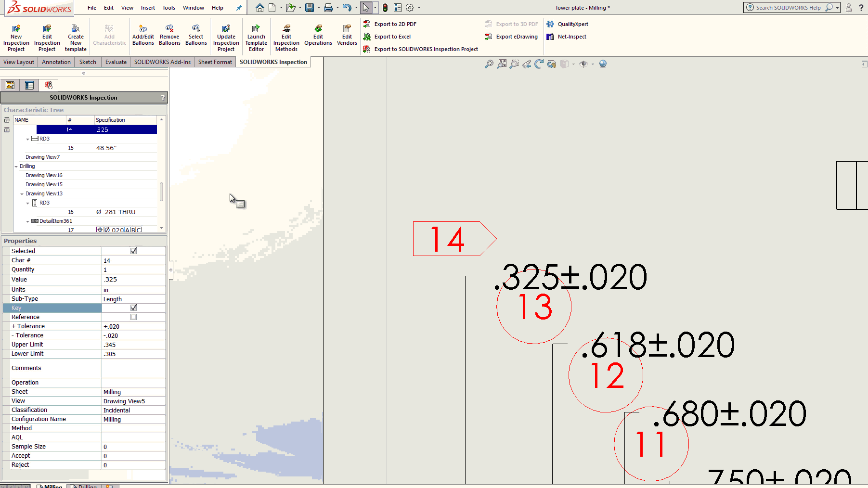The width and height of the screenshot is (868, 488).
Task: Collapse the DetailItem361 tree node
Action: 27,221
